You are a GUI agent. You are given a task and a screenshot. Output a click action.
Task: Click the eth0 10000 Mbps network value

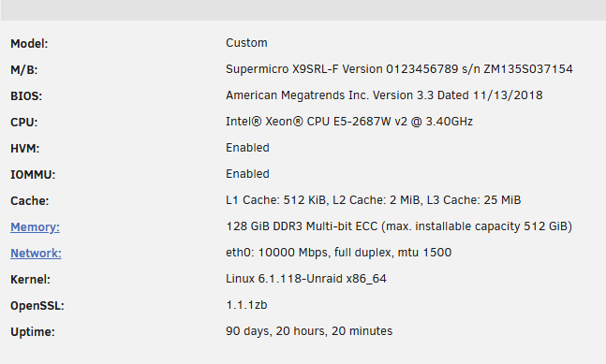[338, 253]
